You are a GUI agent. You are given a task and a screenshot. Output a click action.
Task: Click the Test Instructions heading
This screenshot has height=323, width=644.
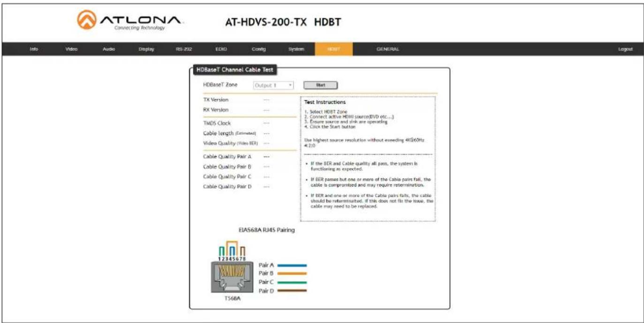pyautogui.click(x=325, y=102)
